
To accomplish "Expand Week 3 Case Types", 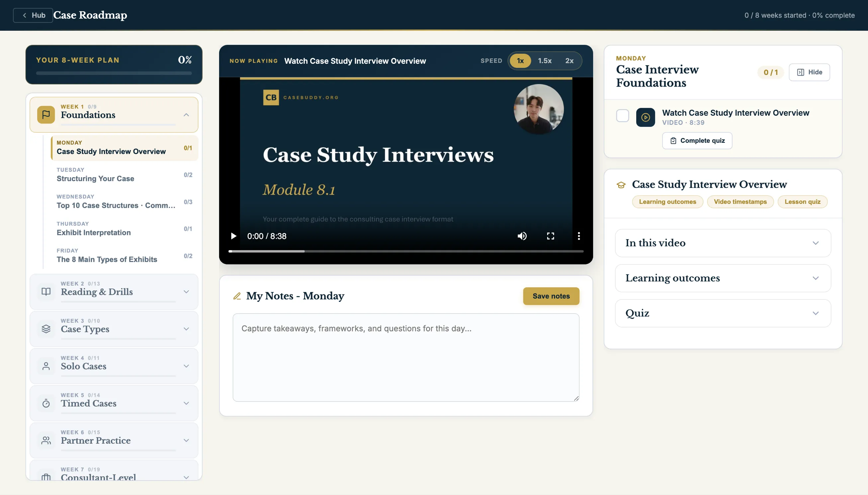I will coord(186,329).
